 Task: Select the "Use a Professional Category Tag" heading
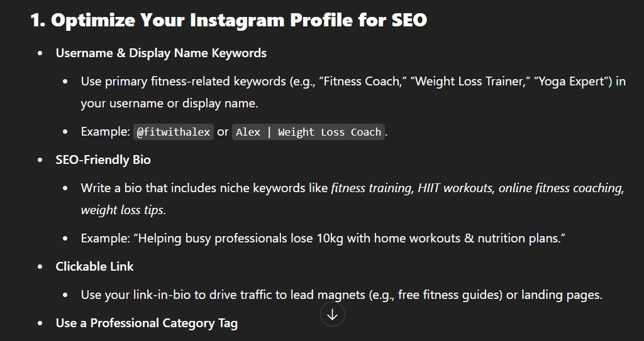147,323
